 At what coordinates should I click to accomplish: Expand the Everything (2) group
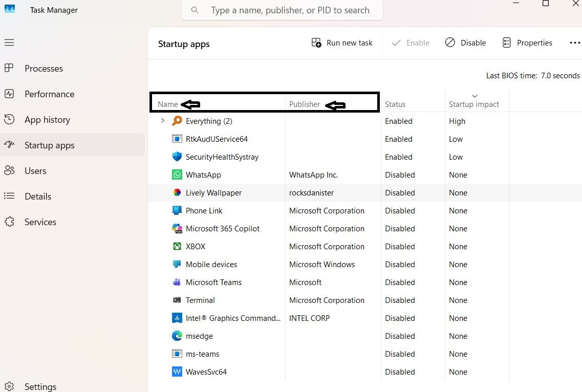tap(162, 121)
